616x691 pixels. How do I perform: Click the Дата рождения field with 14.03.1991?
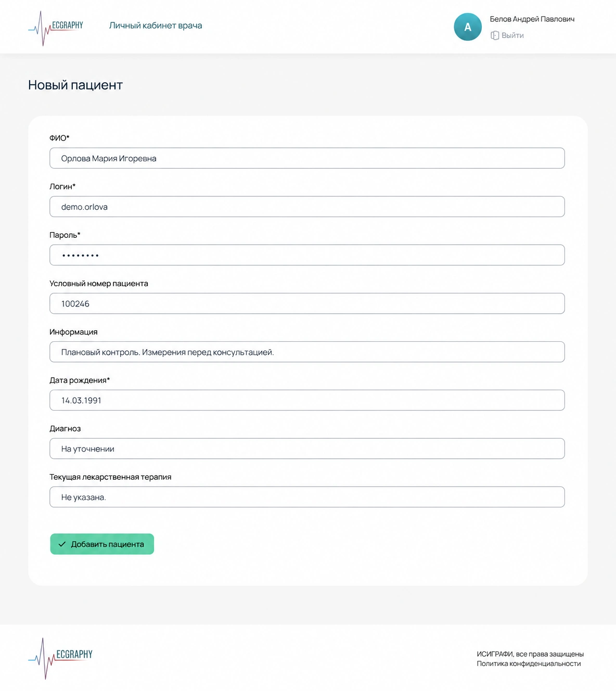pyautogui.click(x=307, y=400)
